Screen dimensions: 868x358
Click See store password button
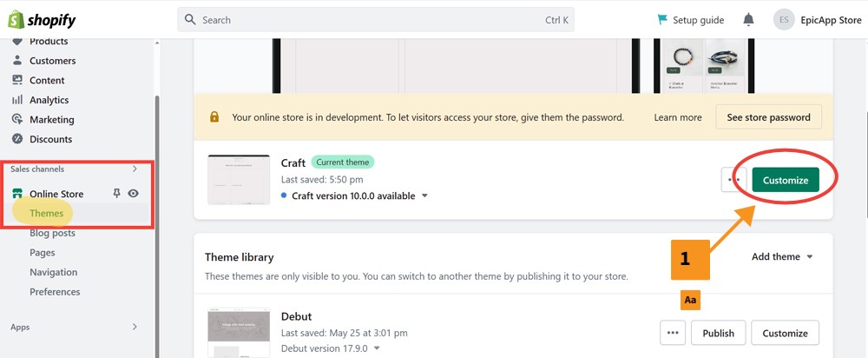pyautogui.click(x=768, y=117)
